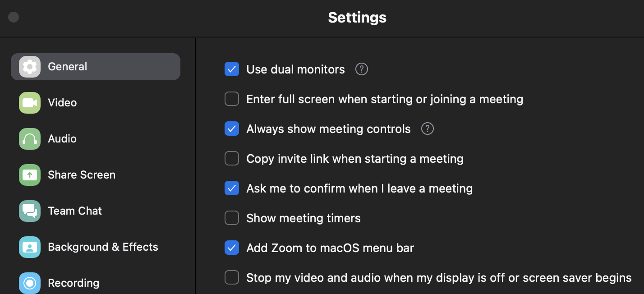Click the General settings gear icon

pyautogui.click(x=29, y=66)
